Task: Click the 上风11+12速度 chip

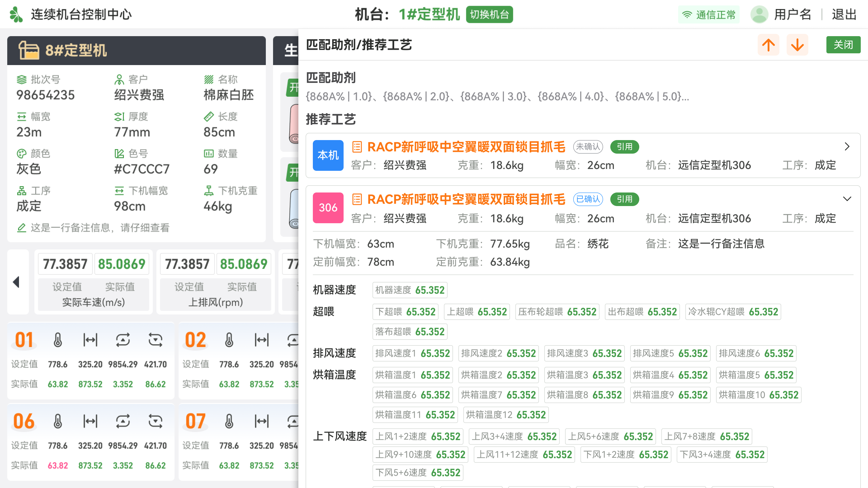Action: (x=524, y=455)
